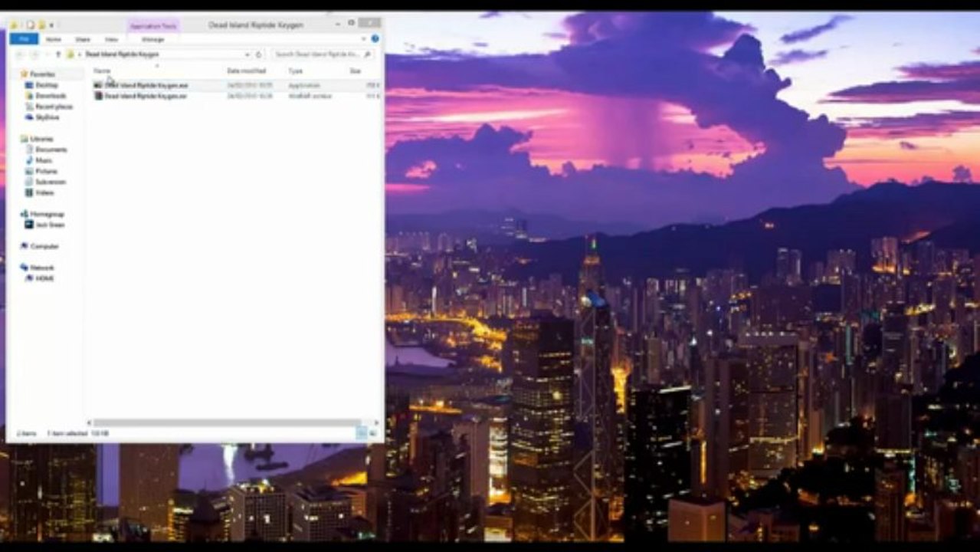The height and width of the screenshot is (552, 980).
Task: Open the File ribbon tab
Action: (23, 39)
